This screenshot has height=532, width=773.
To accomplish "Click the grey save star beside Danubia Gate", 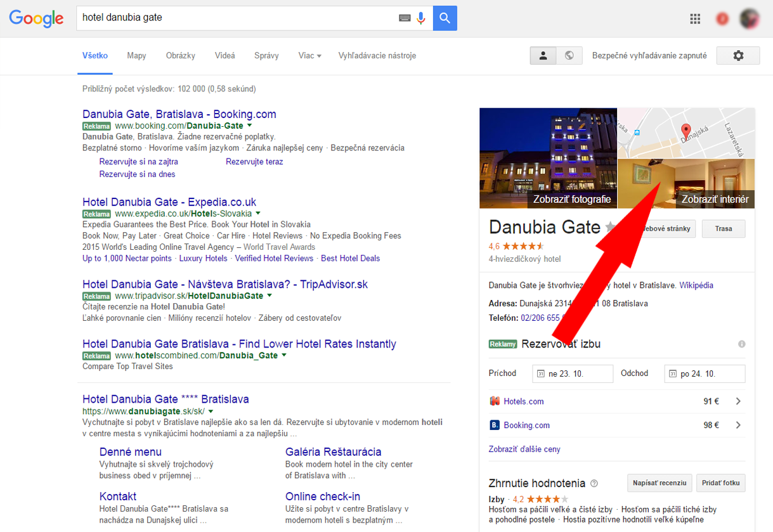I will [x=610, y=227].
